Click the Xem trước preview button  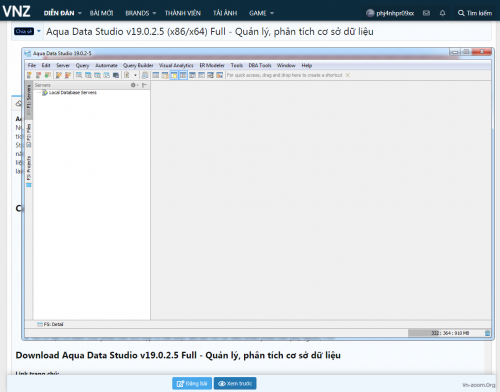[x=235, y=383]
